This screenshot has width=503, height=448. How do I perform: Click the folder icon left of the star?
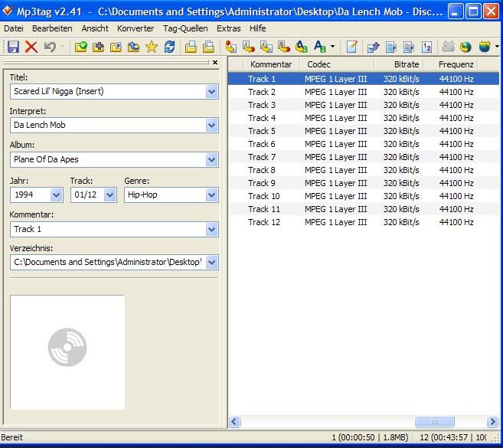133,47
